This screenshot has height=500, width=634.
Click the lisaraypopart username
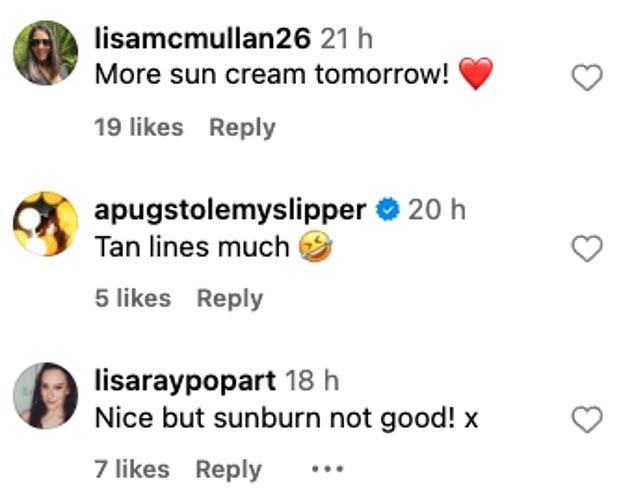[185, 381]
